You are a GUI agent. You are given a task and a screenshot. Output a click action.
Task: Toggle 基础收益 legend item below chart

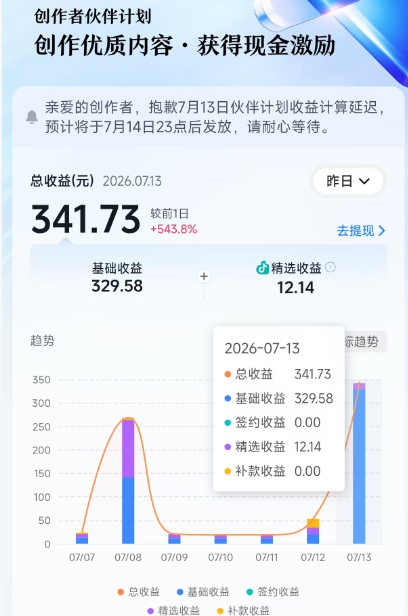[203, 592]
